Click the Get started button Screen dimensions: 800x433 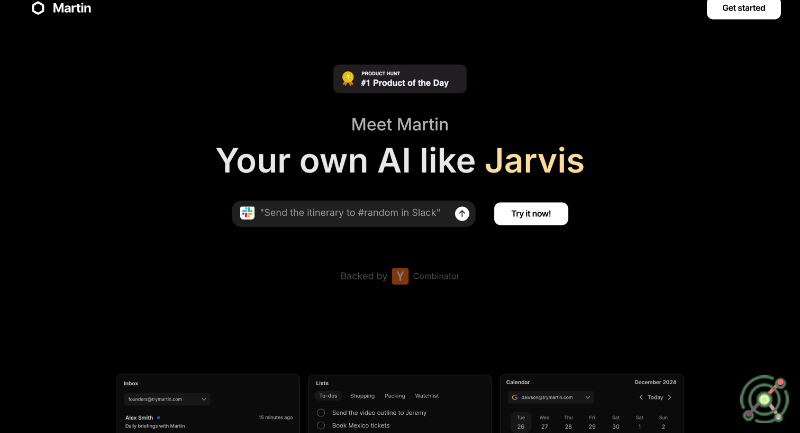coord(743,9)
